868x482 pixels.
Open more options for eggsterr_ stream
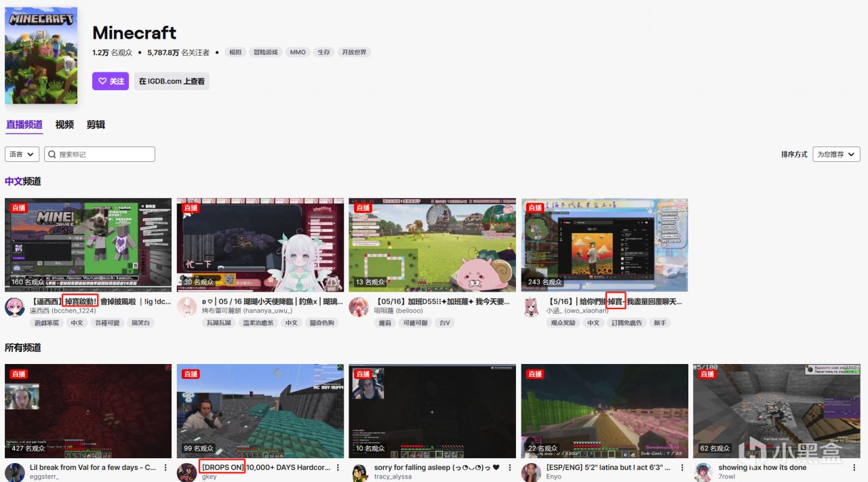(x=166, y=468)
